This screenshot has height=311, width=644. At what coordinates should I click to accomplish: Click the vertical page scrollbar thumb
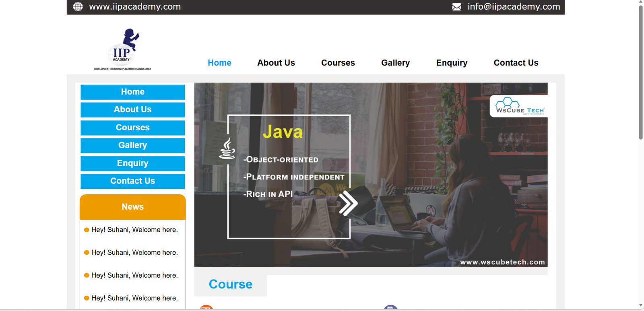[x=640, y=72]
